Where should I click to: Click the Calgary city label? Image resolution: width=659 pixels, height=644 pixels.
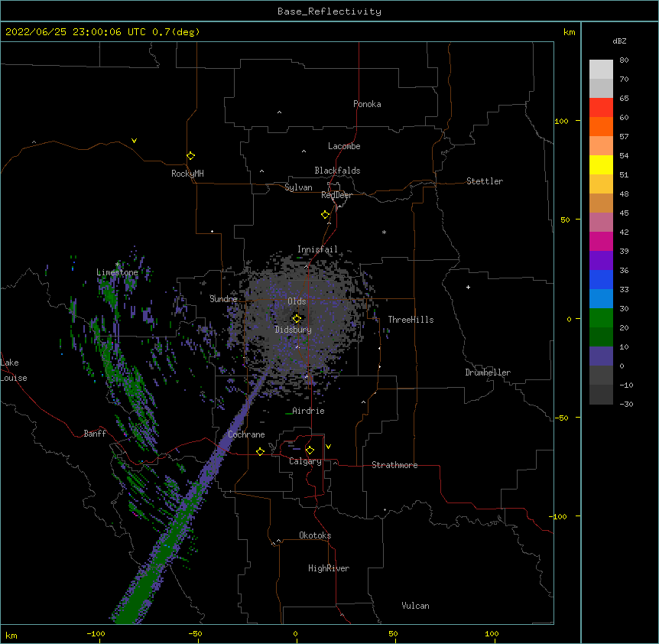[x=305, y=461]
